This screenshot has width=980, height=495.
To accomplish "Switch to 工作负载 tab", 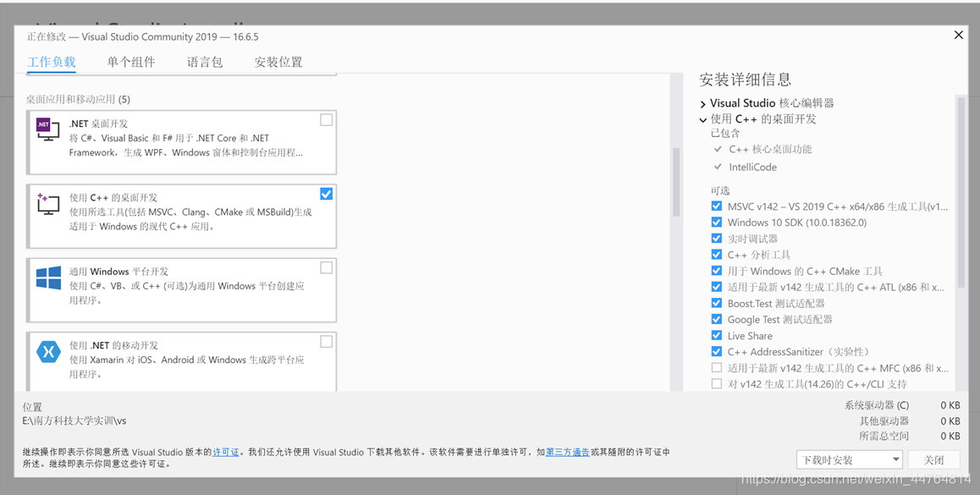I will tap(52, 62).
